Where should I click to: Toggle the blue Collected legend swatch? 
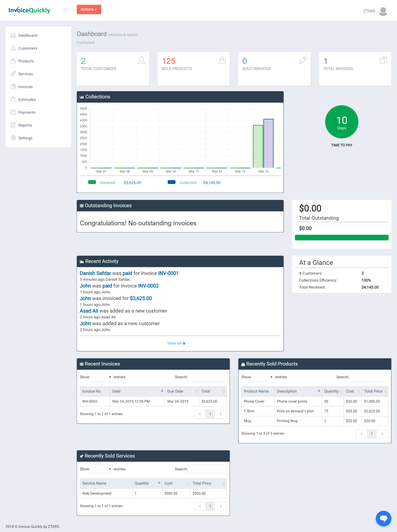pyautogui.click(x=172, y=182)
